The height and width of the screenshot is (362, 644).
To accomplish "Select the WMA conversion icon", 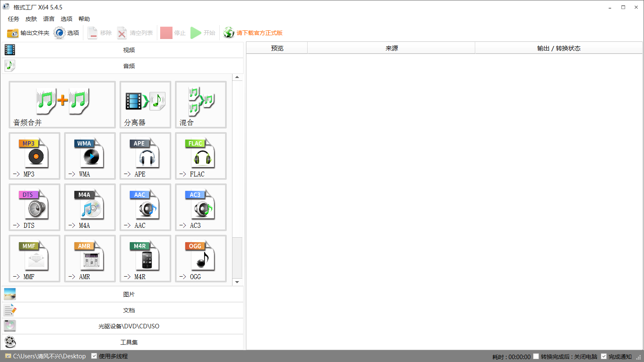I will point(90,156).
